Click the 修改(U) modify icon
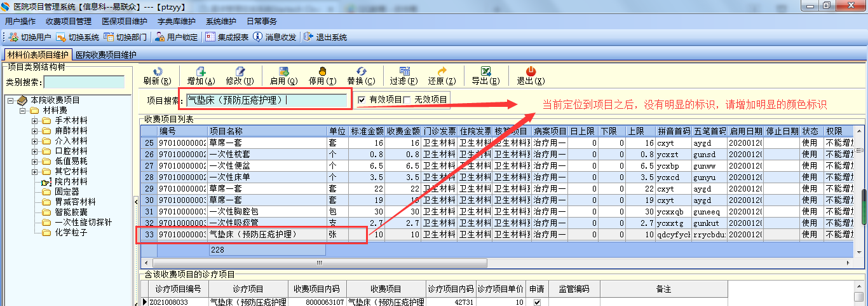Image resolution: width=868 pixels, height=306 pixels. tap(240, 71)
